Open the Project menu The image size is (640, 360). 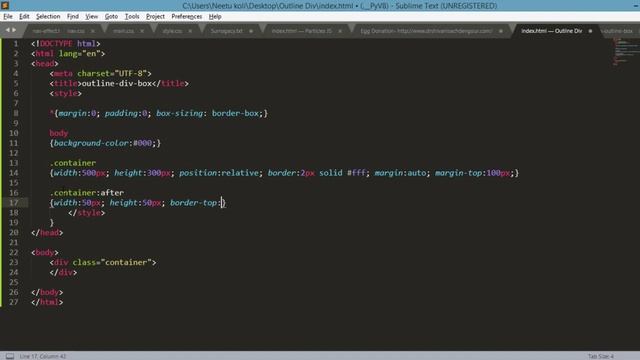(155, 16)
